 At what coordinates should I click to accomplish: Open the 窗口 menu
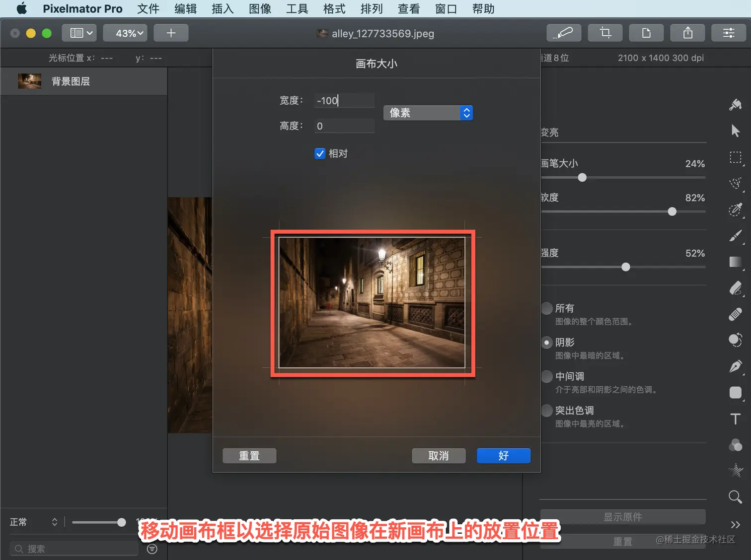click(x=446, y=8)
